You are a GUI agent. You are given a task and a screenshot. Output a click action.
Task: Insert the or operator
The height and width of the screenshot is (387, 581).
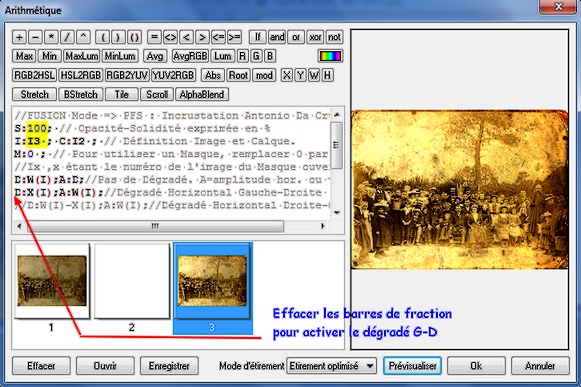(296, 37)
